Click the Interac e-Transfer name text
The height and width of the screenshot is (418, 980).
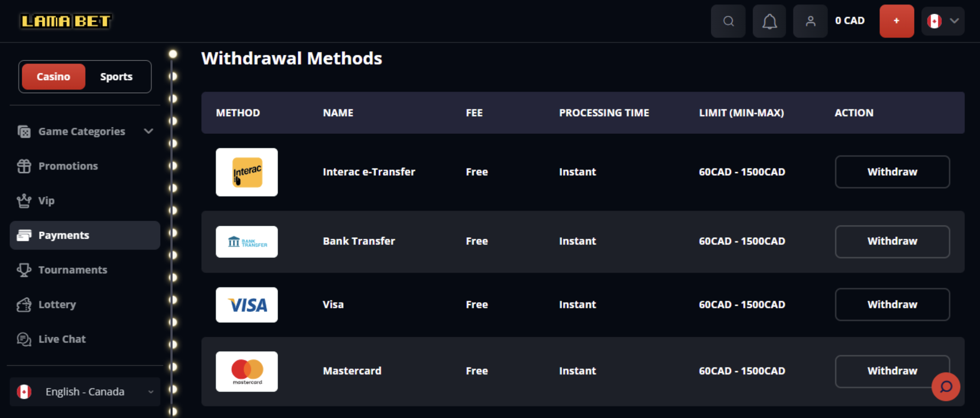click(369, 172)
